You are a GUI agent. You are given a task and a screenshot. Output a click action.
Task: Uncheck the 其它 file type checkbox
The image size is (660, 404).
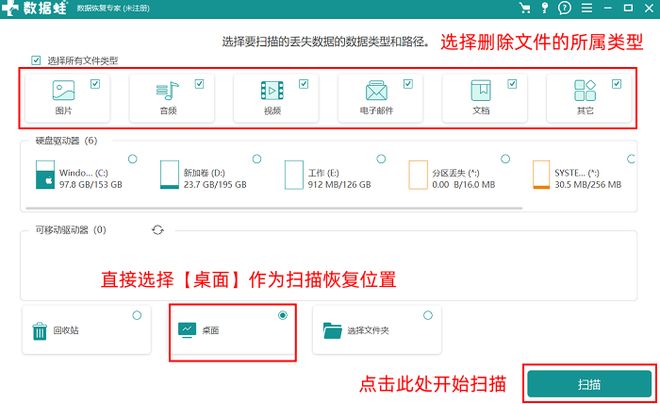coord(617,84)
